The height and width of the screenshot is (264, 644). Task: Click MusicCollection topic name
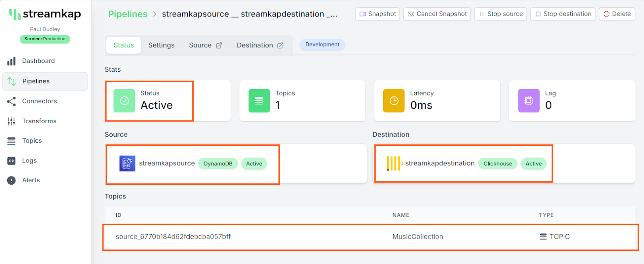click(x=418, y=237)
